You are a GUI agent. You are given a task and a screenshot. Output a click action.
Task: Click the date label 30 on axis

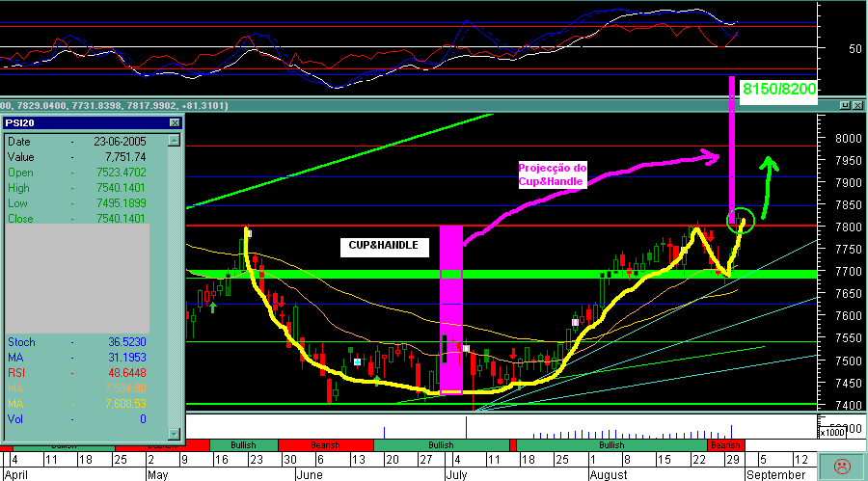click(289, 460)
